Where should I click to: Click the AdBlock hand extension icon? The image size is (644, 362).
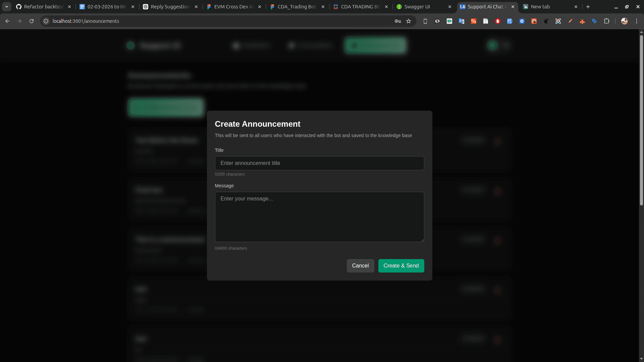(498, 21)
